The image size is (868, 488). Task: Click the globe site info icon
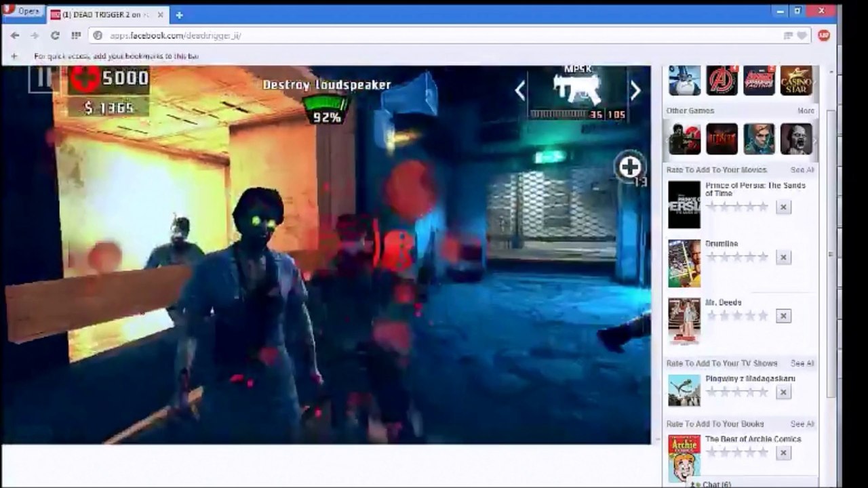(x=98, y=35)
